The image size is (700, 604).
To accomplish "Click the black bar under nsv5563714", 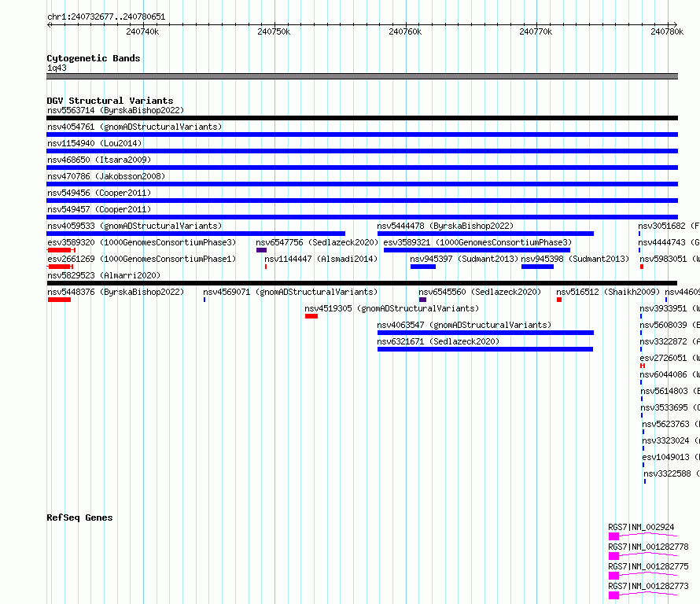I will [362, 118].
